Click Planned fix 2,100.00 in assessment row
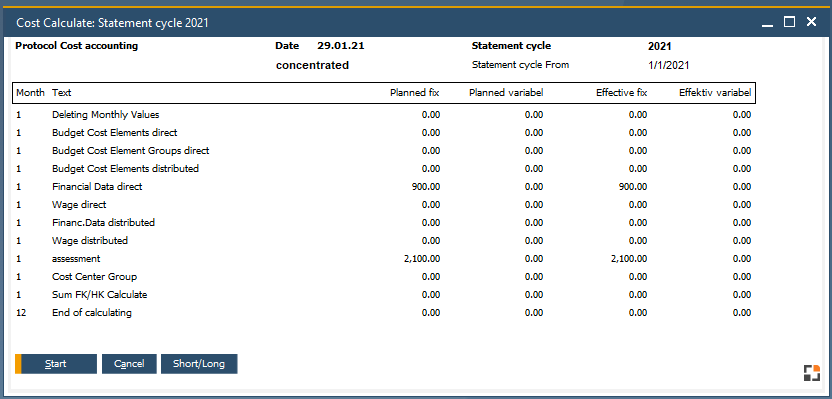Screen dimensions: 832x399 coord(422,259)
